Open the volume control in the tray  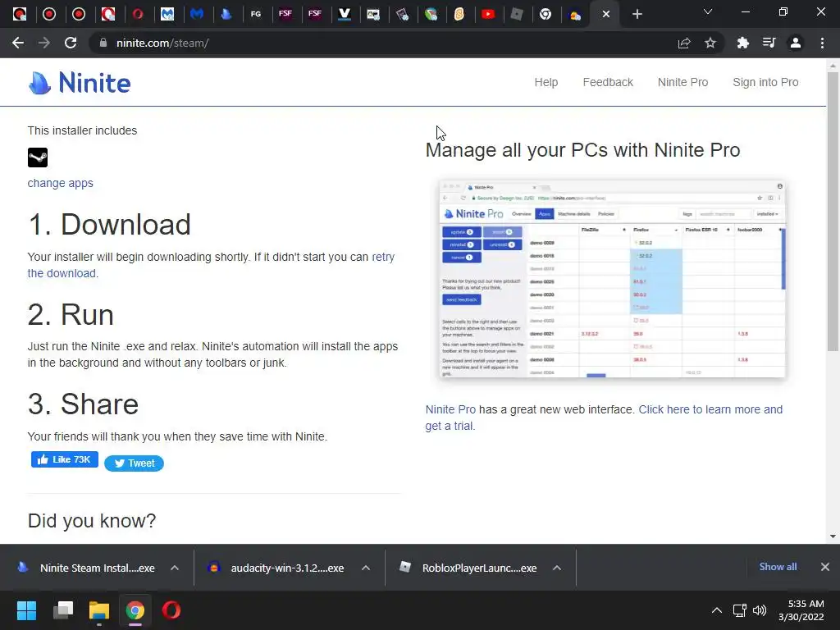point(760,610)
